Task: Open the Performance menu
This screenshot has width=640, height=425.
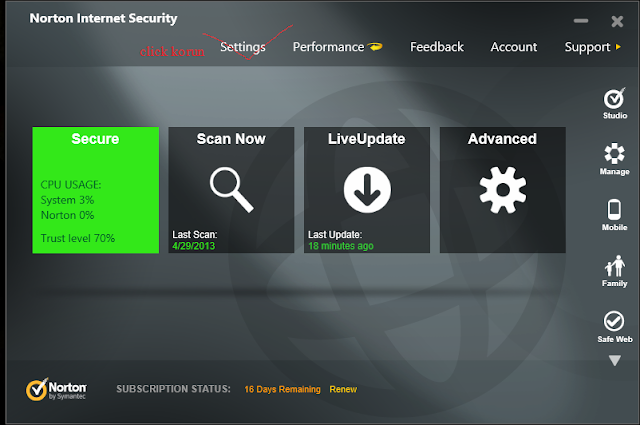Action: tap(328, 47)
